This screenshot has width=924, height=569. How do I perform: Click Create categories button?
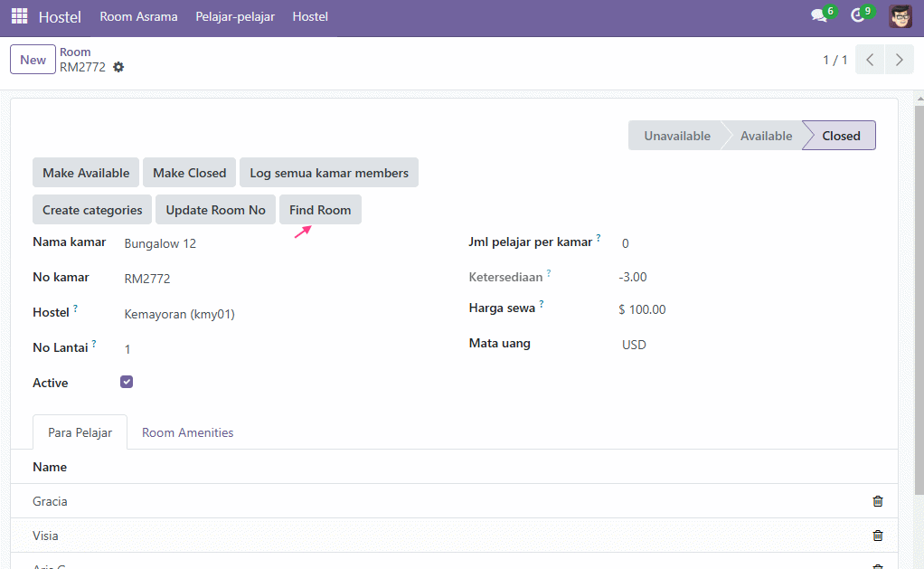(x=92, y=210)
